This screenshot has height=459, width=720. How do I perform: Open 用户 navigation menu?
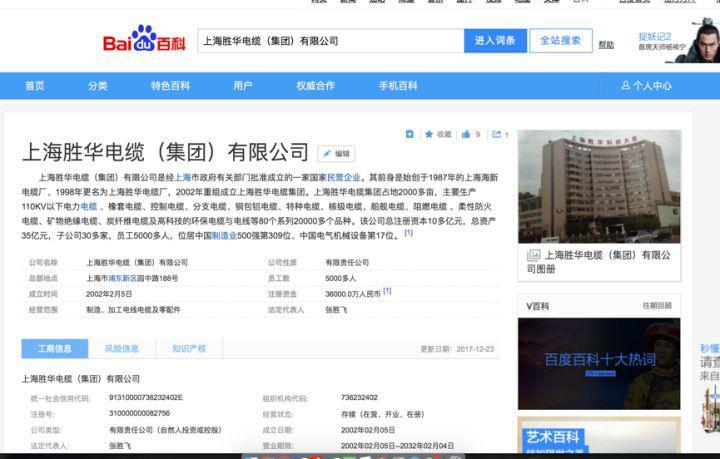(242, 86)
